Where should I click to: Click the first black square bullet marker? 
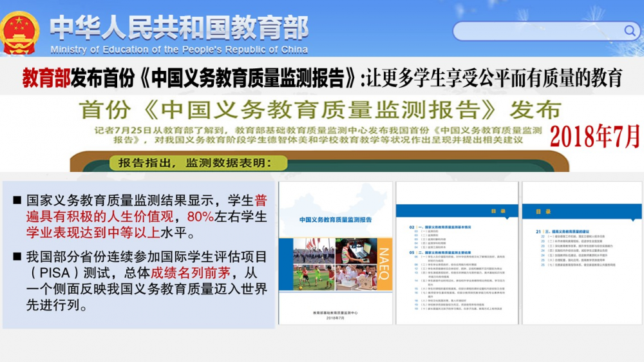tap(17, 200)
